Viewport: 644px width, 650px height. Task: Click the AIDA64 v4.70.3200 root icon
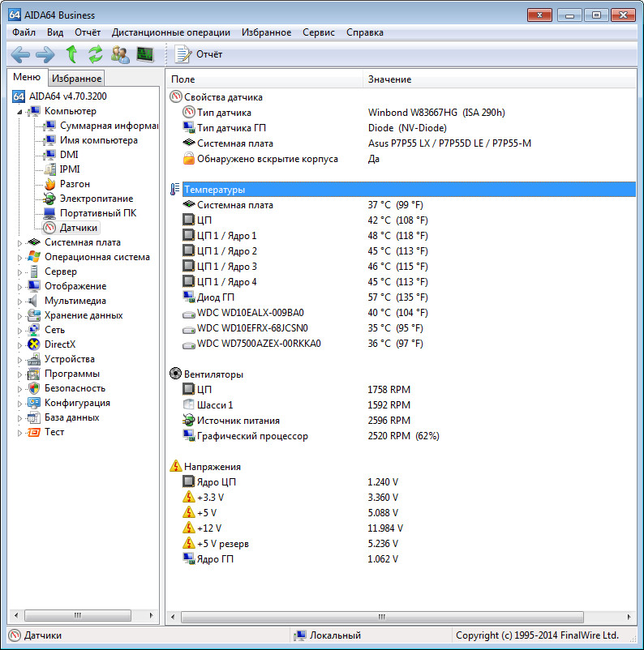(x=19, y=96)
